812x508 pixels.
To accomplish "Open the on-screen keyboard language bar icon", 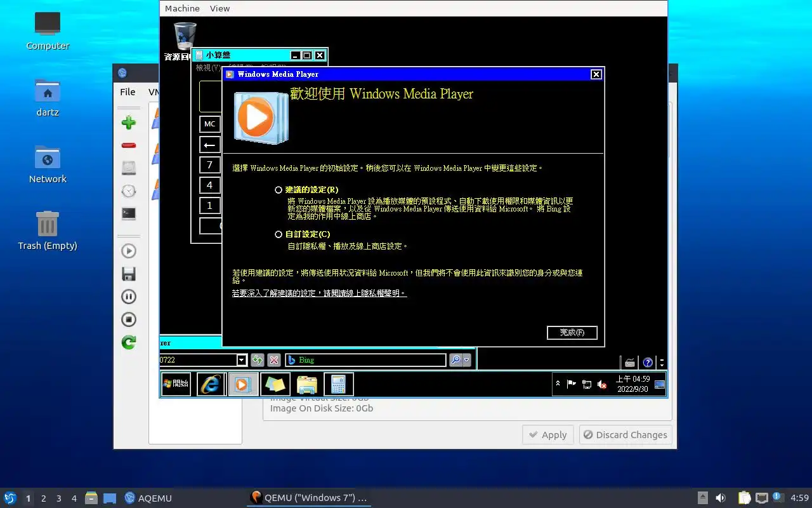I will [630, 363].
